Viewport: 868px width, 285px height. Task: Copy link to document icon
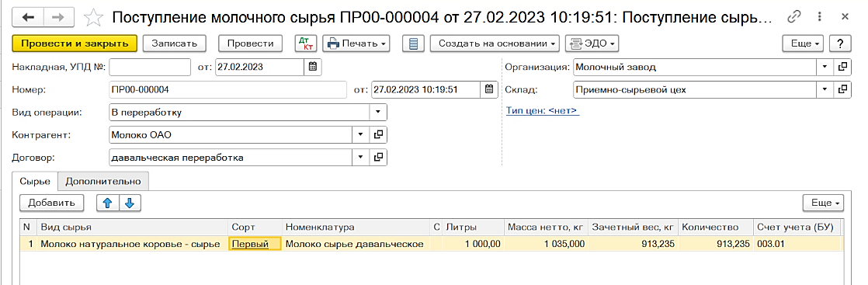tap(794, 18)
